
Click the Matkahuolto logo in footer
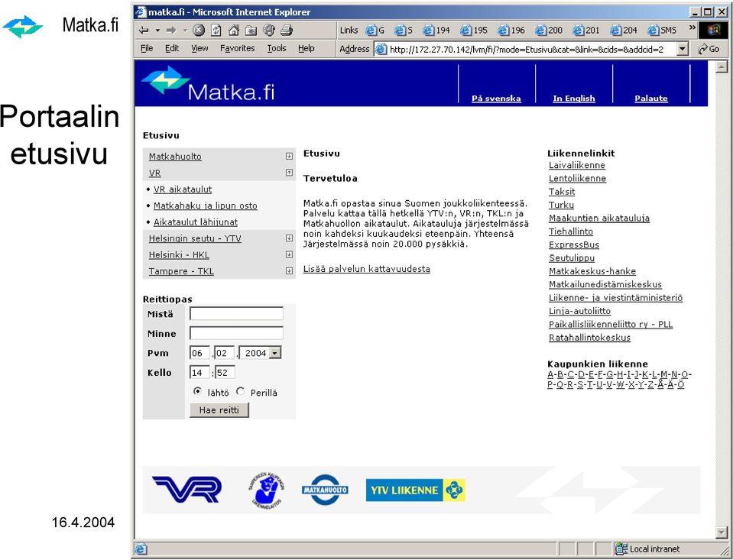[x=325, y=490]
